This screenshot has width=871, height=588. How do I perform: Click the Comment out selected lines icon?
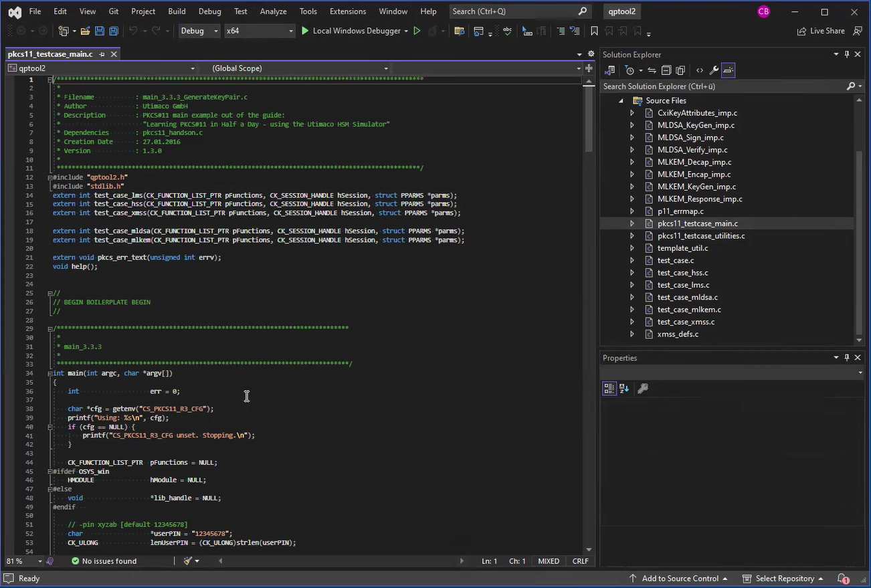click(561, 31)
